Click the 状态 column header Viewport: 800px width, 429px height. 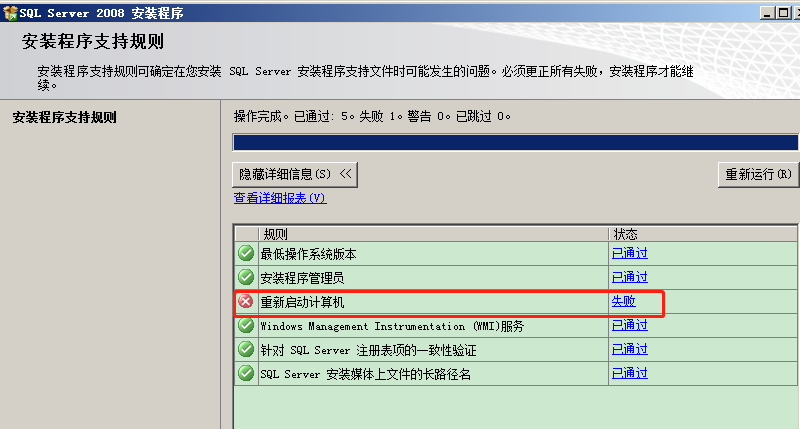pos(703,234)
